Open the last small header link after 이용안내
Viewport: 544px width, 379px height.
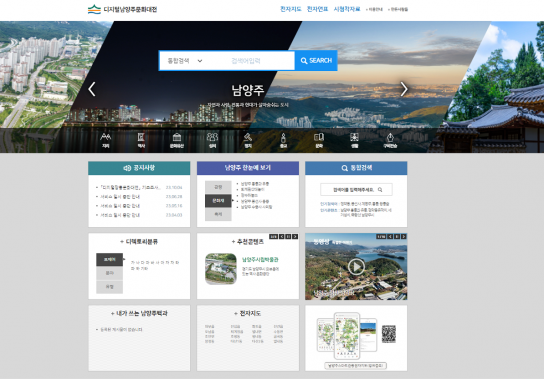click(398, 10)
